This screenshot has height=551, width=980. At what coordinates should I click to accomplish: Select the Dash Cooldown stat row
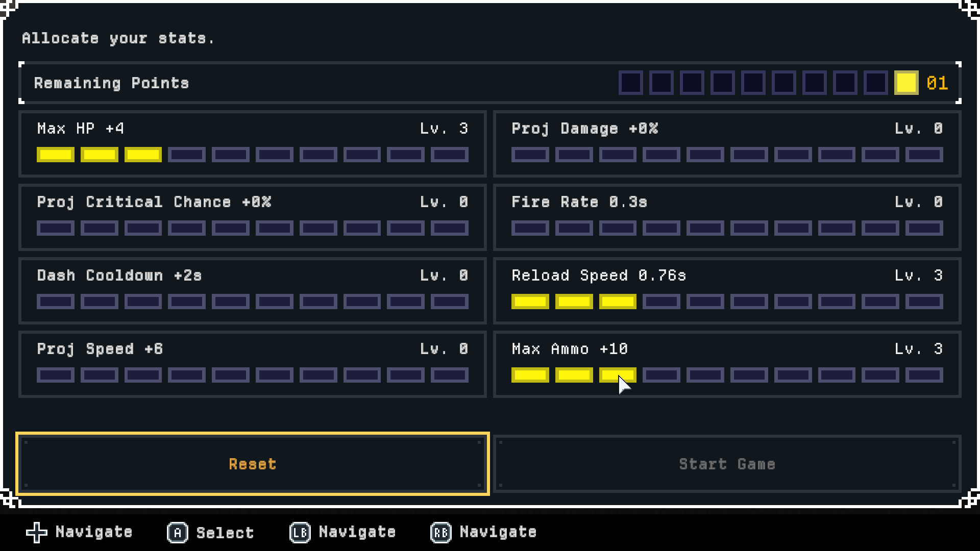point(253,291)
